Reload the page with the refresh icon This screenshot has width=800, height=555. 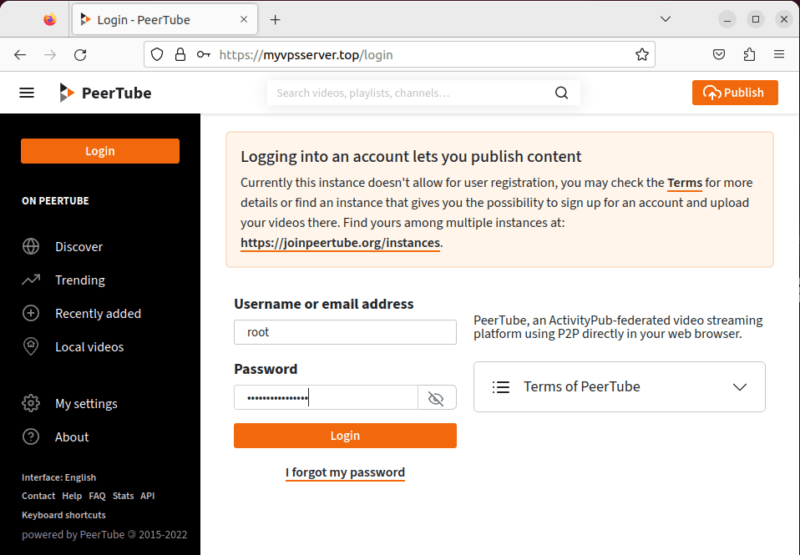click(80, 55)
